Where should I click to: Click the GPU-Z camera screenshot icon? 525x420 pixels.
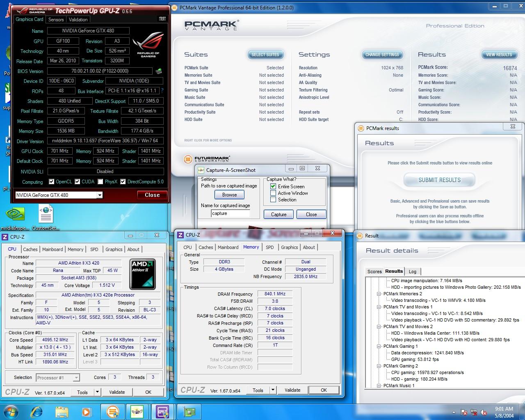[x=162, y=19]
